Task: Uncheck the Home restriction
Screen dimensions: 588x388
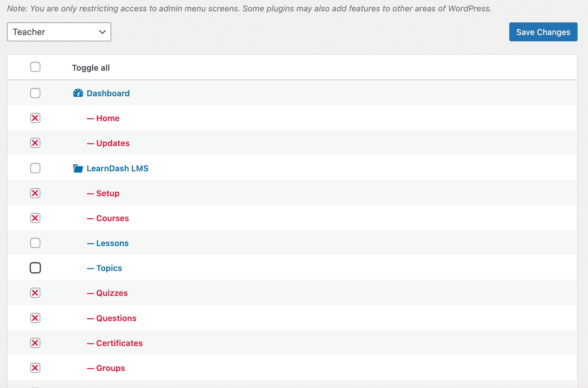Action: 35,118
